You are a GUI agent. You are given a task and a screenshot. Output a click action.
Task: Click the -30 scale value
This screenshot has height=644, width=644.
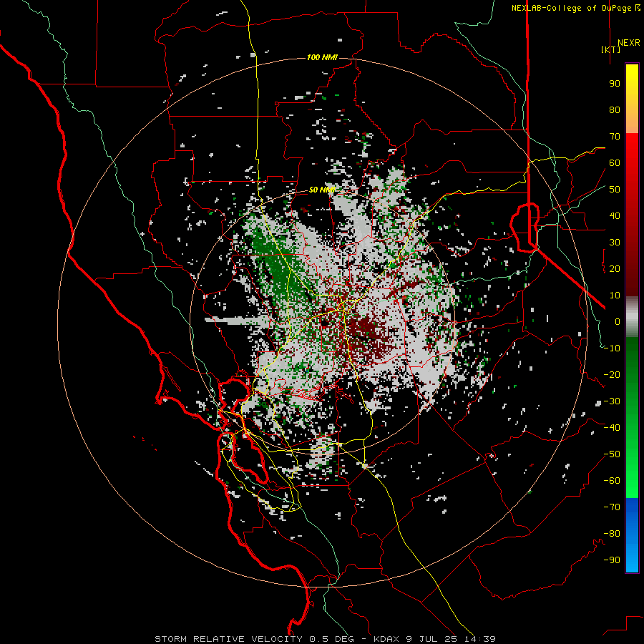[612, 401]
